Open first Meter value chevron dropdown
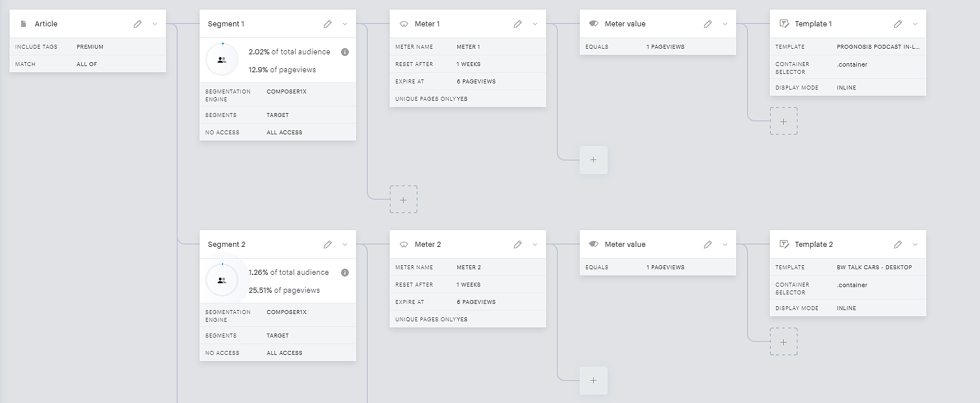Image resolution: width=980 pixels, height=403 pixels. pos(725,24)
